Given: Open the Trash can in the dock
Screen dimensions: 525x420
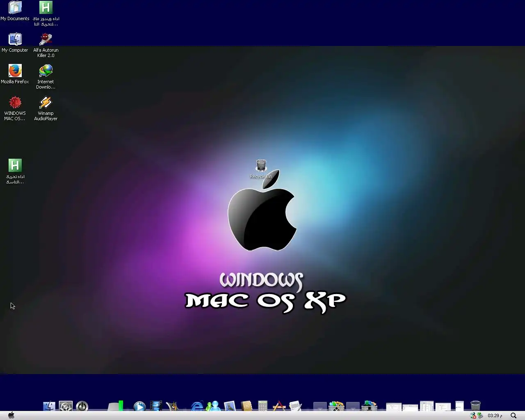Looking at the screenshot, I should pyautogui.click(x=475, y=406).
